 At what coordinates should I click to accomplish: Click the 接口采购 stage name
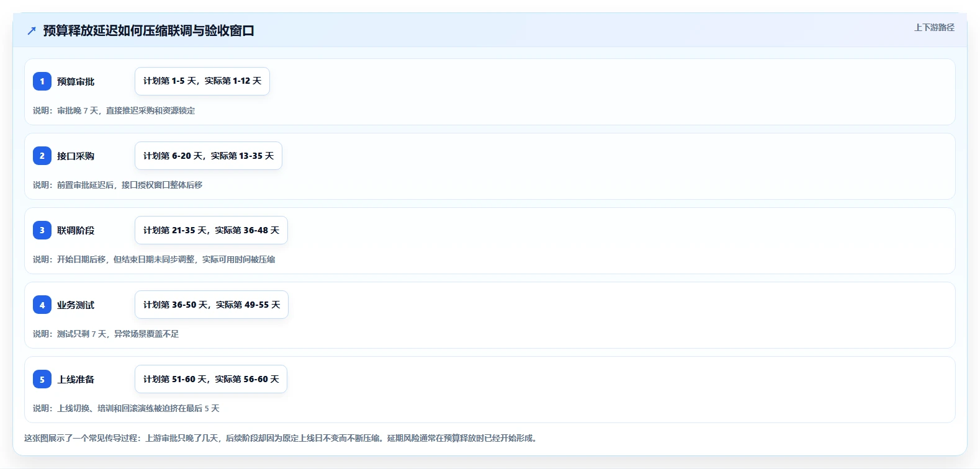coord(76,156)
